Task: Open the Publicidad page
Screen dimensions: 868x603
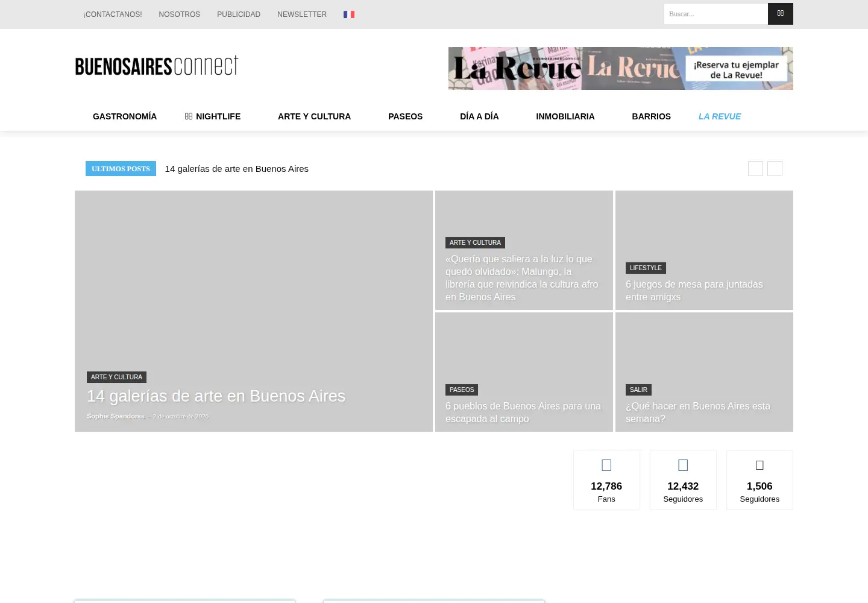Action: (239, 14)
